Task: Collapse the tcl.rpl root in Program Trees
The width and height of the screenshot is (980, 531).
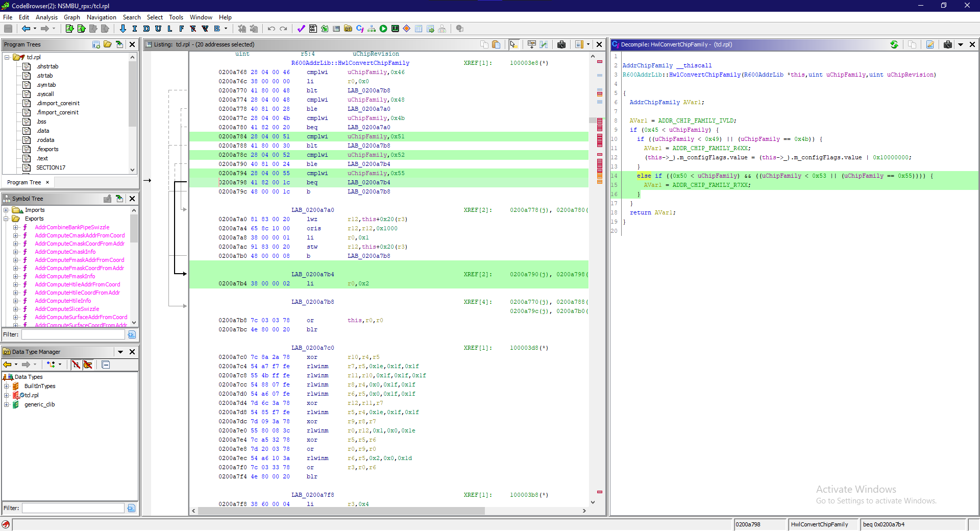Action: [x=7, y=58]
